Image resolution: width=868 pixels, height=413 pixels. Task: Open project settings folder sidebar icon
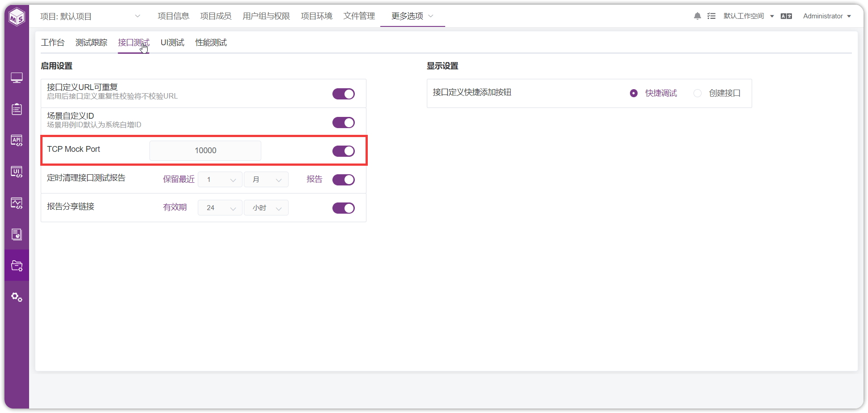[x=17, y=266]
